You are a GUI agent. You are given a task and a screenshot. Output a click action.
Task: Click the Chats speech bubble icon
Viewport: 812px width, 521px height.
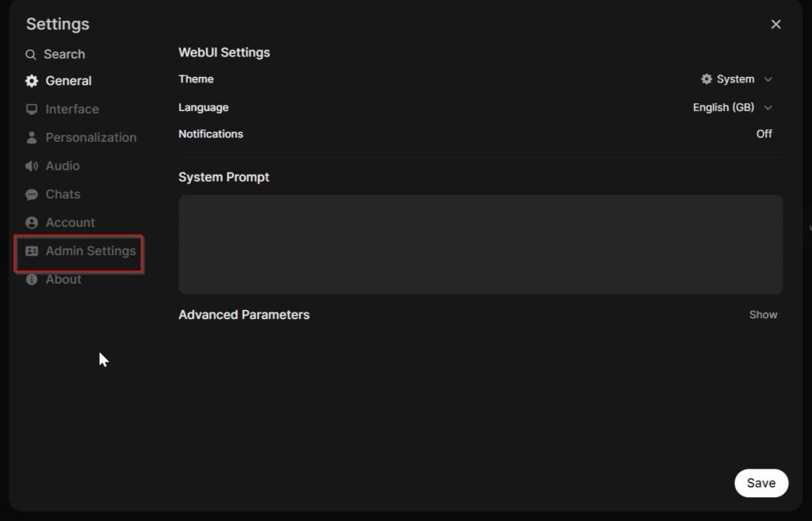[32, 194]
